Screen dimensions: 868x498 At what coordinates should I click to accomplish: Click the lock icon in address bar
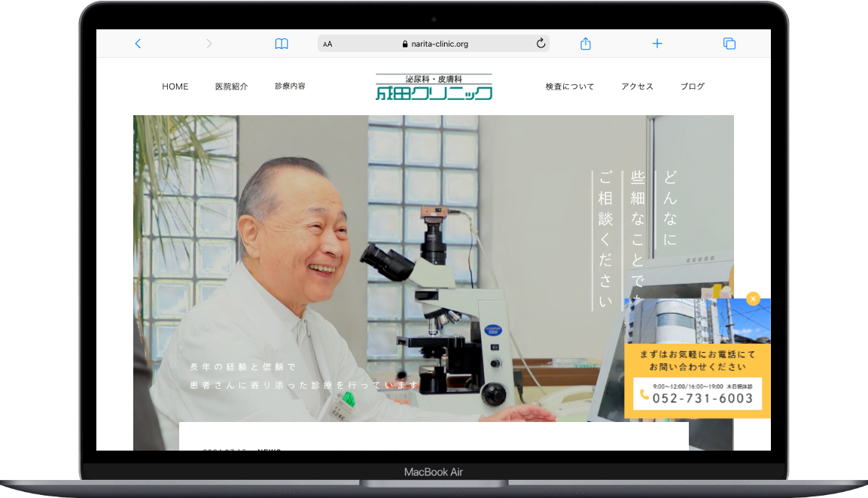[x=405, y=44]
